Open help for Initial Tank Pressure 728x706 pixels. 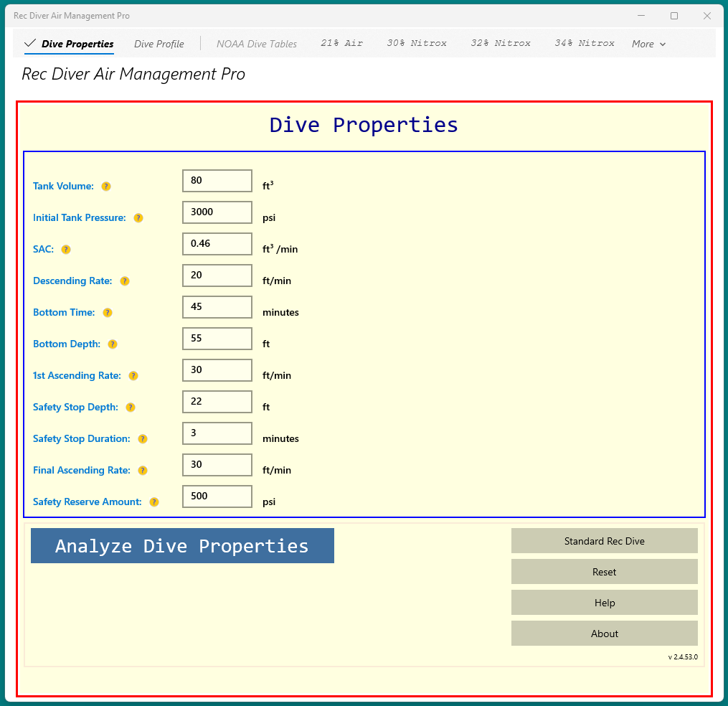tap(138, 218)
